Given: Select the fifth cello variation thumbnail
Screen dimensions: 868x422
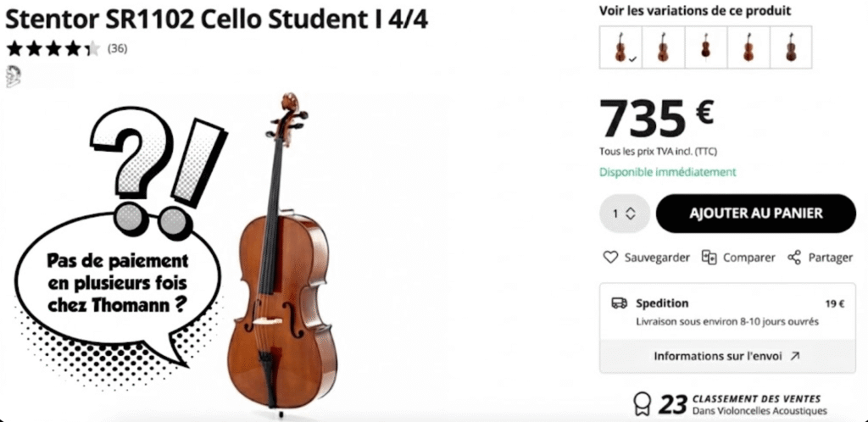Looking at the screenshot, I should pos(790,47).
